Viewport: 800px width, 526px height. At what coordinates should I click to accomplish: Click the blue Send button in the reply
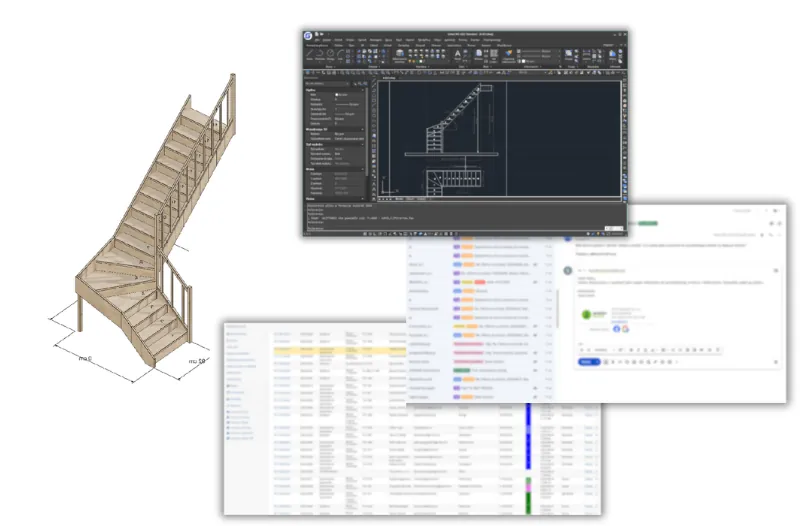[x=587, y=362]
